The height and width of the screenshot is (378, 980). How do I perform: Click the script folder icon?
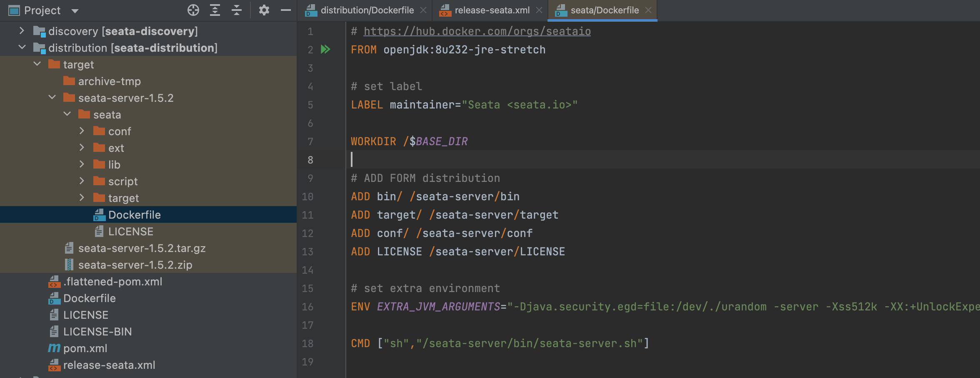(x=99, y=181)
